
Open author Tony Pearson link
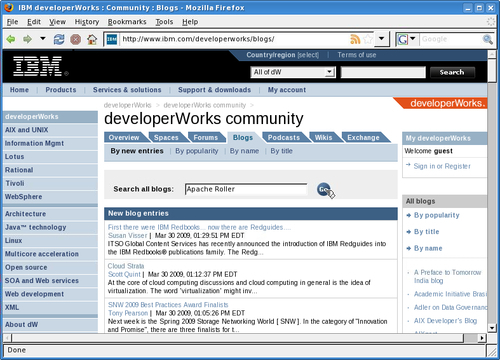(x=128, y=313)
